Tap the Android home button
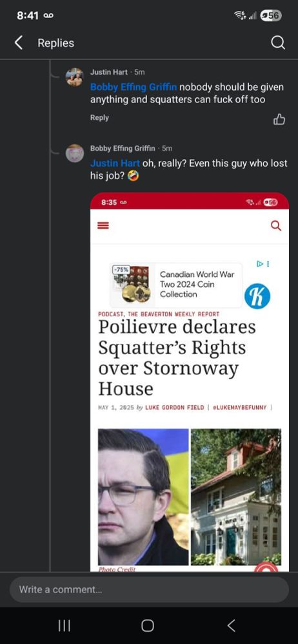Screen dimensions: 298x644 [x=147, y=625]
